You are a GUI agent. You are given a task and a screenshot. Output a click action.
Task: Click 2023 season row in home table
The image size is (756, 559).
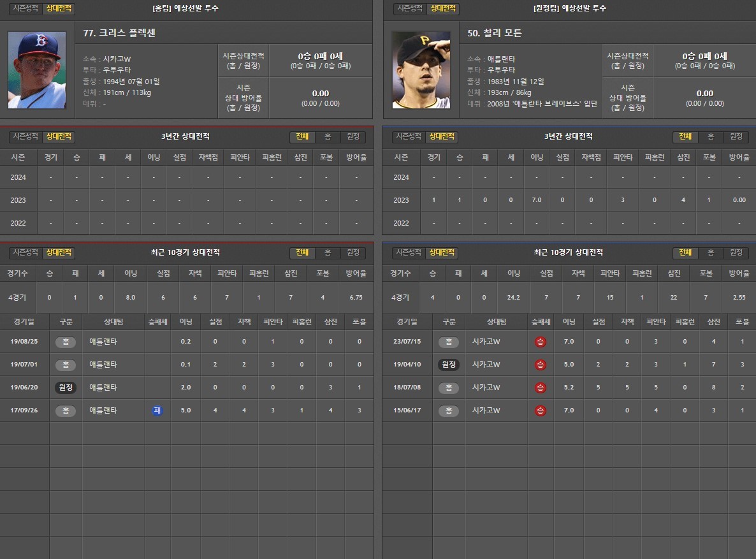click(x=187, y=200)
